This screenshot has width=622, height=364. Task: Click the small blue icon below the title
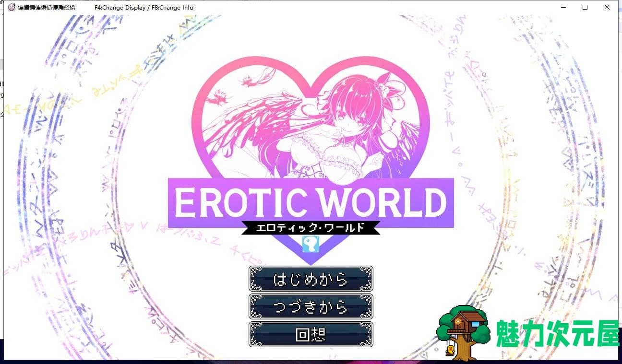pos(311,245)
